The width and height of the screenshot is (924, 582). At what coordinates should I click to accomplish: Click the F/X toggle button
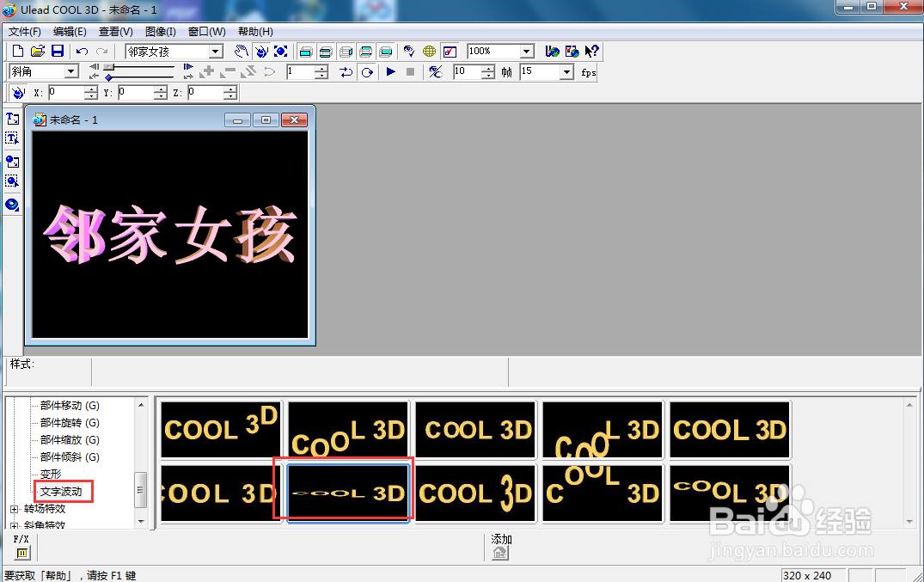(21, 553)
